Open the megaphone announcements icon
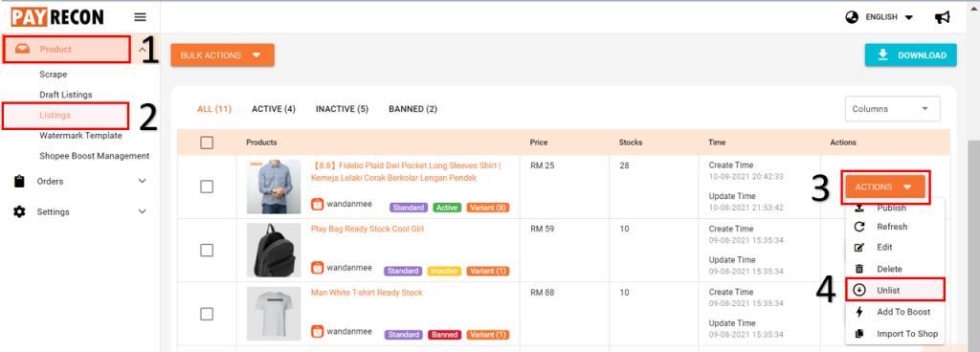The width and height of the screenshot is (980, 352). click(942, 17)
